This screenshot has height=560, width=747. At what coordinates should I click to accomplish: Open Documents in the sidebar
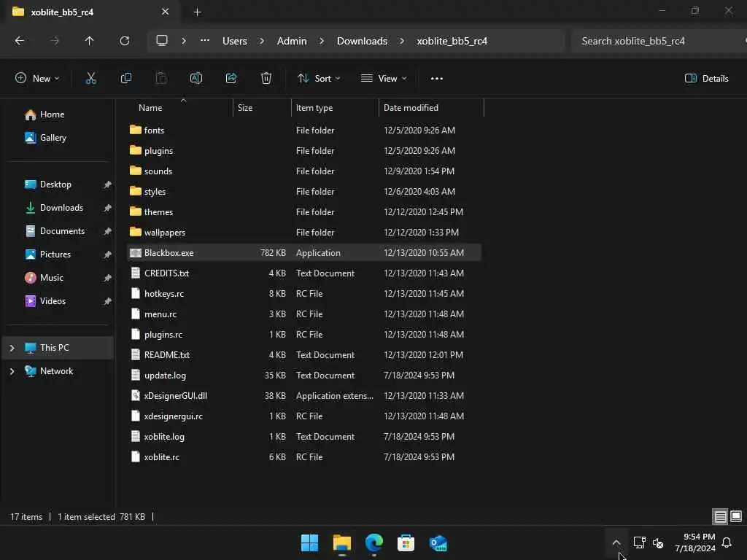click(x=62, y=231)
